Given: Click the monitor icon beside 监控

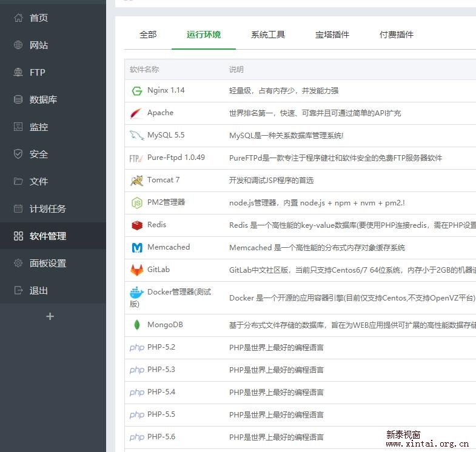Looking at the screenshot, I should tap(18, 127).
